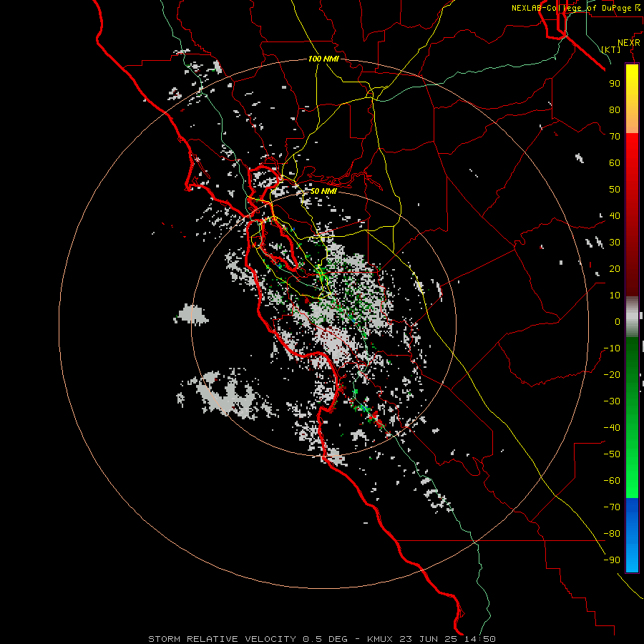Click the 50 value on the velocity scale
This screenshot has width=644, height=644.
(615, 190)
